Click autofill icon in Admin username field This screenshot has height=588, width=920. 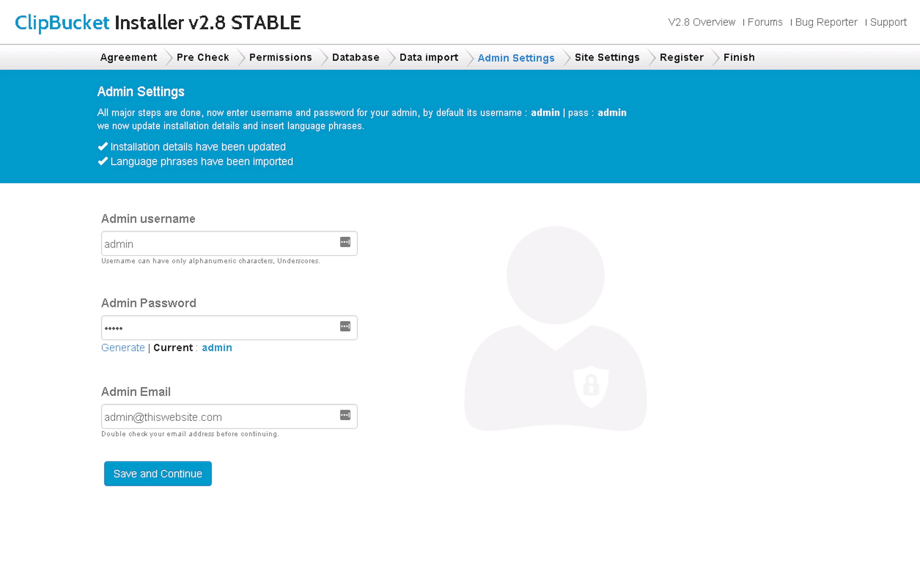345,242
